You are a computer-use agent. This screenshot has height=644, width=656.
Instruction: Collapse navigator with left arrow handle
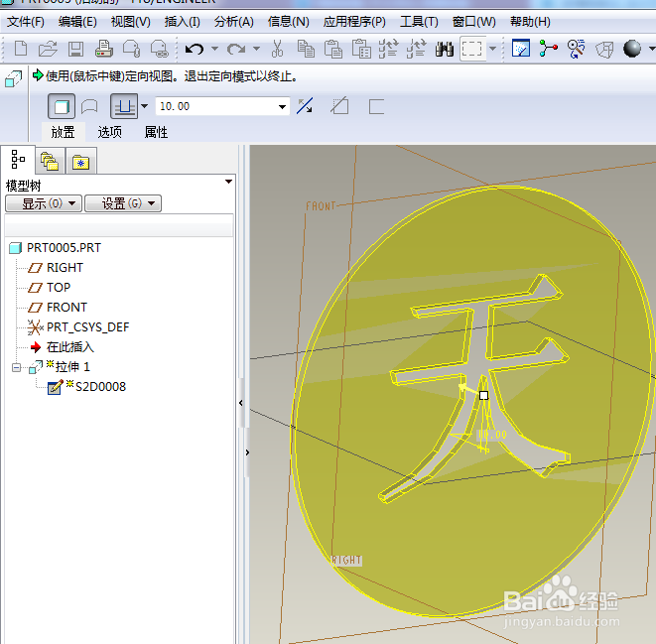[x=241, y=403]
